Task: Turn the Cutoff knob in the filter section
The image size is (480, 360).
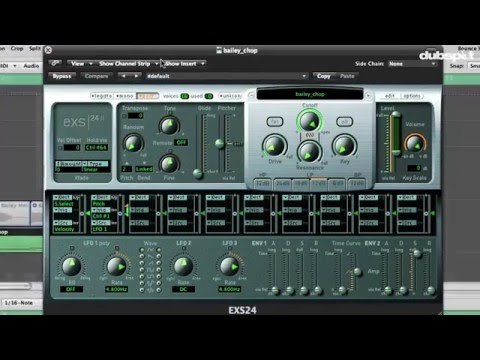Action: [310, 122]
